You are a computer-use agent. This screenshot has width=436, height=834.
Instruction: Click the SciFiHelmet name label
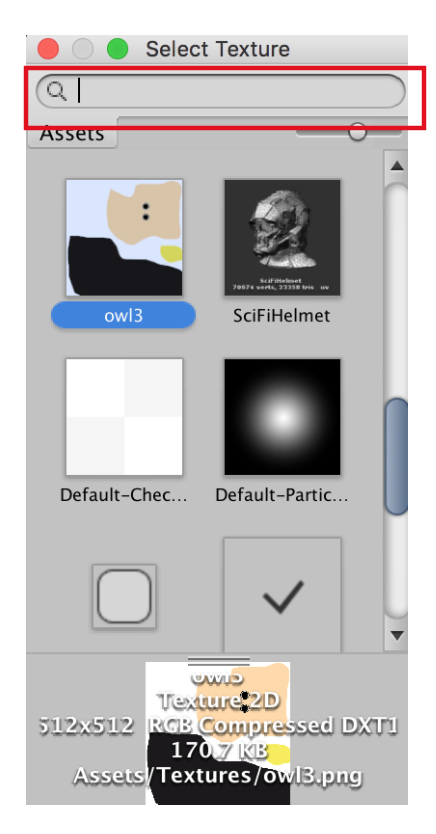pos(282,315)
